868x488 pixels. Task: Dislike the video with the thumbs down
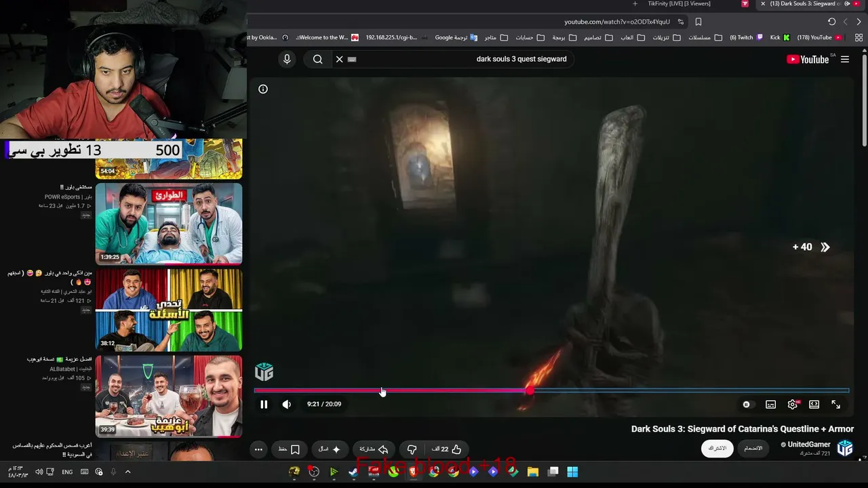412,449
